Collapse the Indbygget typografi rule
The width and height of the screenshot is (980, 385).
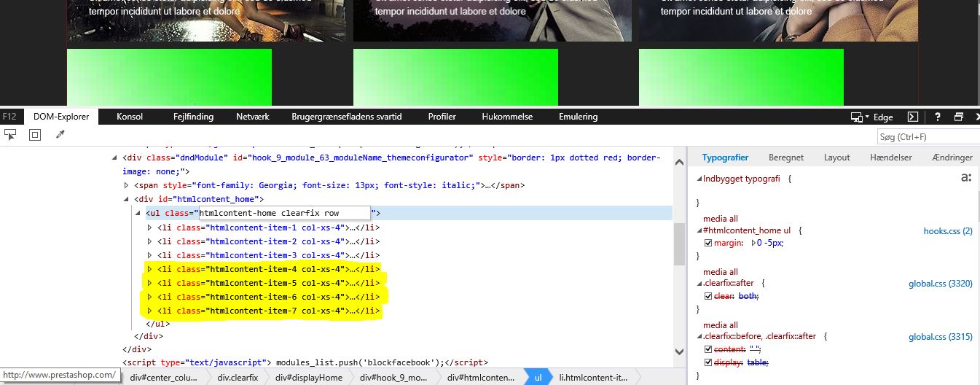pyautogui.click(x=699, y=178)
